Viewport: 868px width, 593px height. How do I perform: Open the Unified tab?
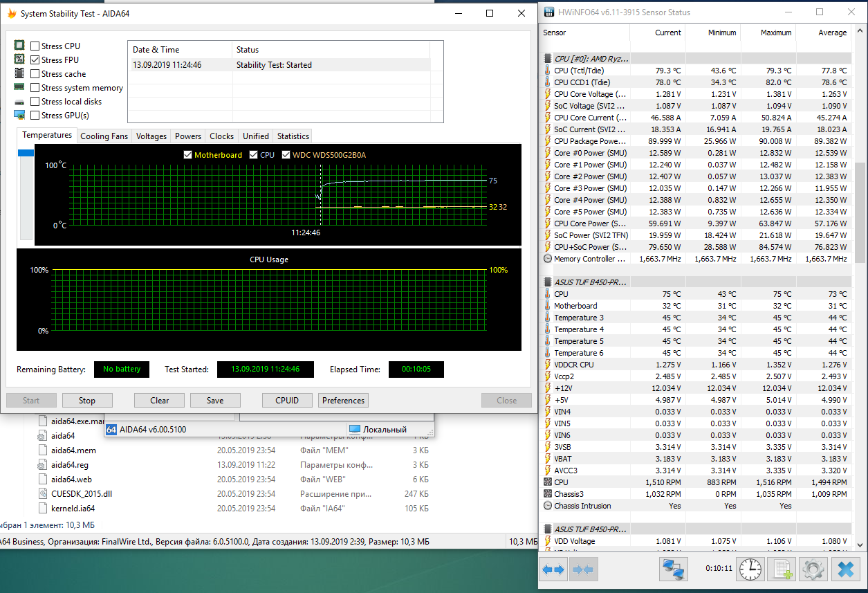[x=256, y=136]
